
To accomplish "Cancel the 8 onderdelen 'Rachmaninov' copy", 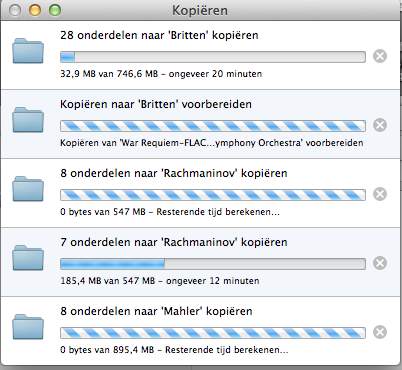I will tap(380, 194).
